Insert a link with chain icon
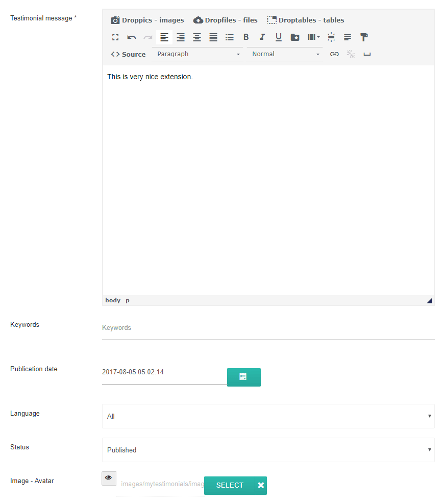Screen dimensions: 444x504 pos(334,54)
